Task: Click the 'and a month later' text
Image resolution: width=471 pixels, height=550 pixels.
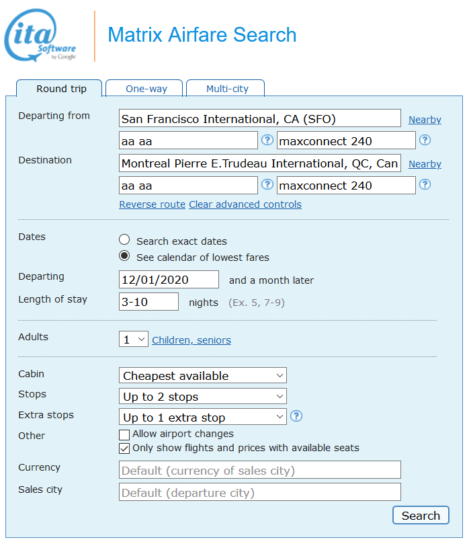Action: coord(271,280)
